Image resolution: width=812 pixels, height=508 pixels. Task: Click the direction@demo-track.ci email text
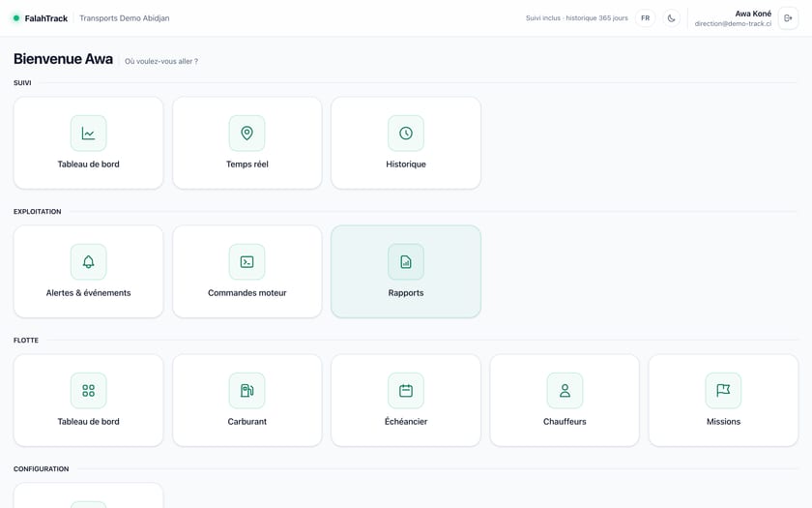(733, 24)
